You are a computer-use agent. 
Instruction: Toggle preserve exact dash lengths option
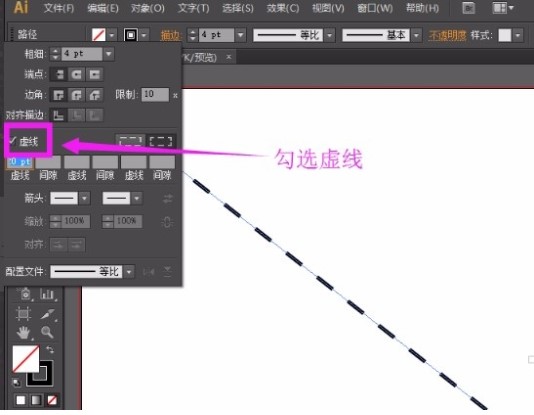pyautogui.click(x=130, y=141)
